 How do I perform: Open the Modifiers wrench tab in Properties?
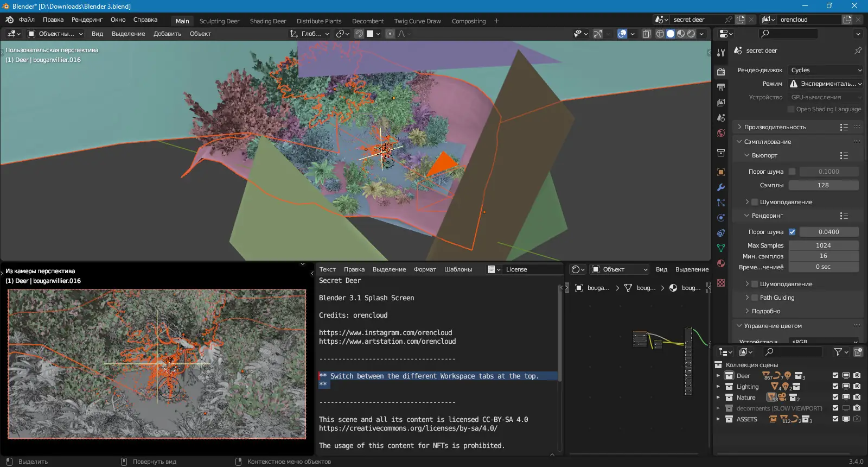click(721, 187)
